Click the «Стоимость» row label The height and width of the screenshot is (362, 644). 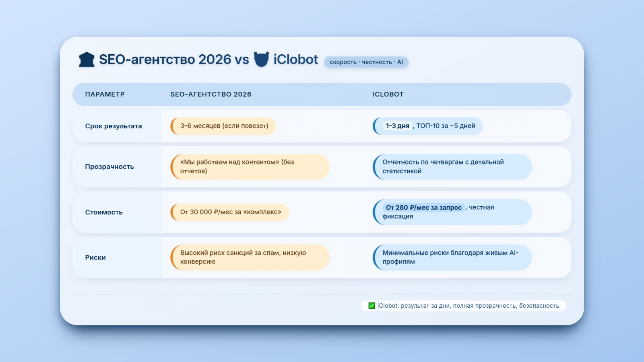(103, 212)
